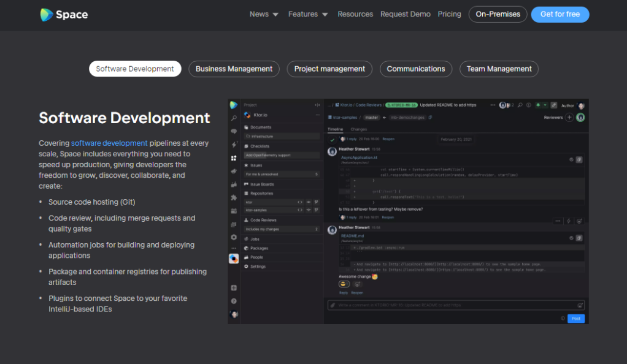Viewport: 627px width, 364px height.
Task: Open the Request Demo link
Action: tap(406, 14)
